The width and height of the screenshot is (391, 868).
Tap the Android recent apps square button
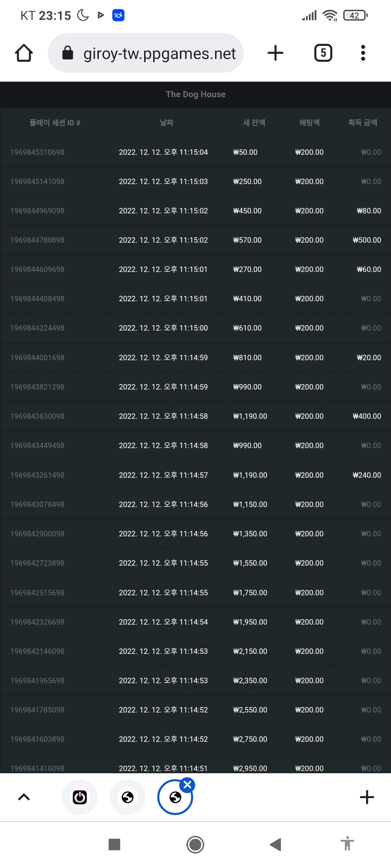114,845
